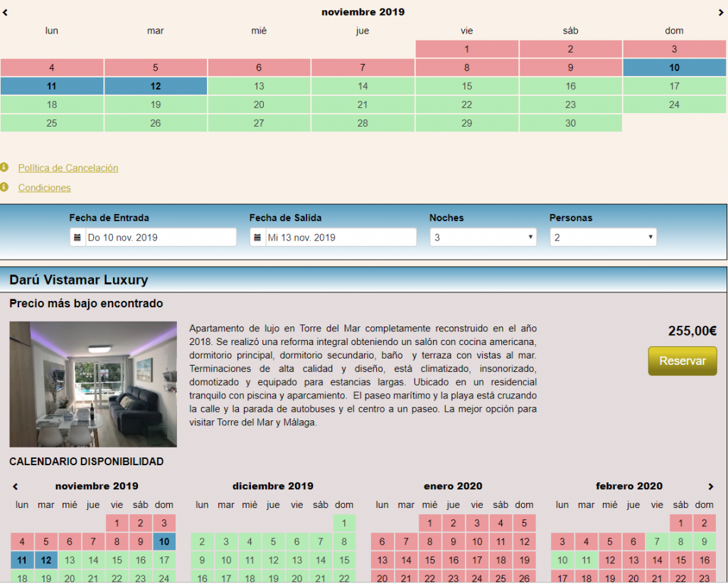Edit the Fecha de Salida date field

(x=340, y=238)
